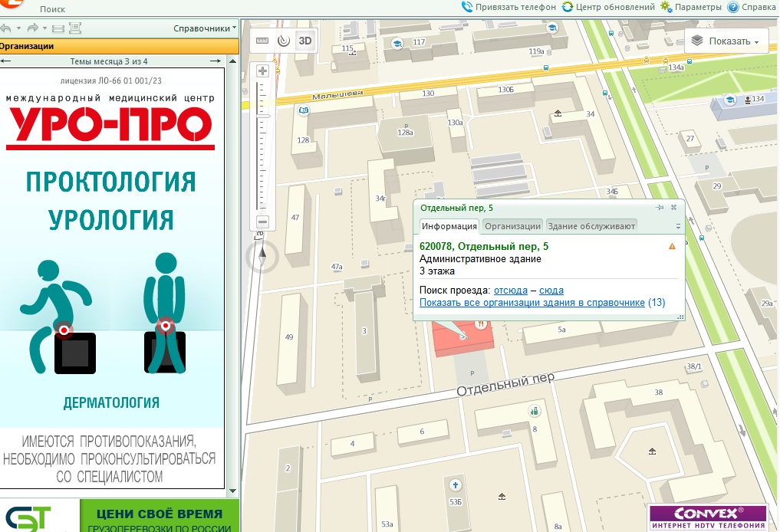Click building 29 on the map

point(717,186)
